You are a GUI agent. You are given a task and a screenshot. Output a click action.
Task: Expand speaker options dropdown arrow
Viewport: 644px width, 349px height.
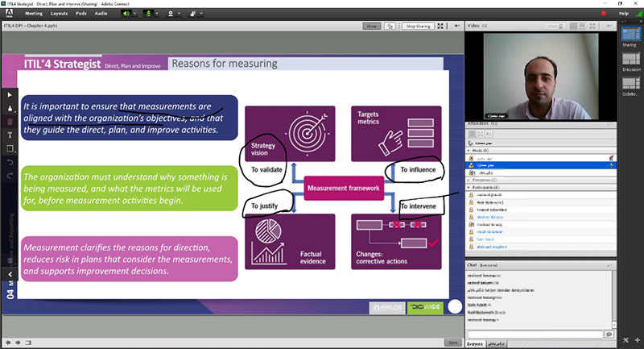point(134,13)
